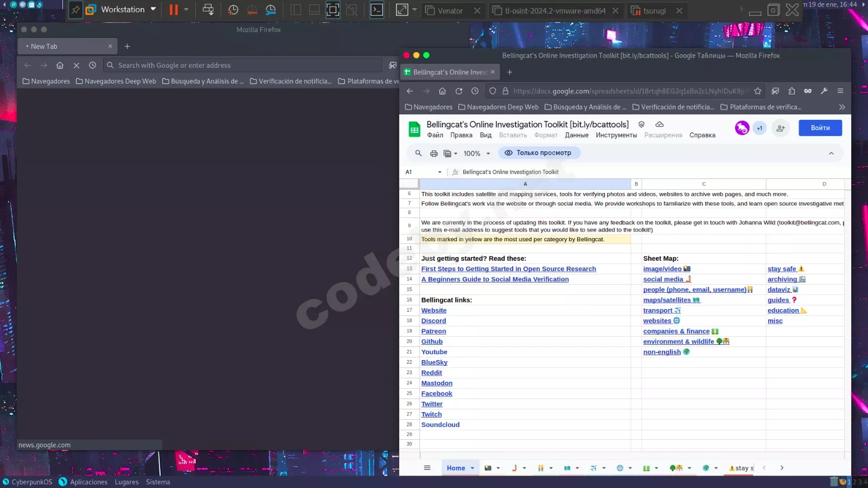Go back in the Bellingcat Firefox window

point(410,91)
